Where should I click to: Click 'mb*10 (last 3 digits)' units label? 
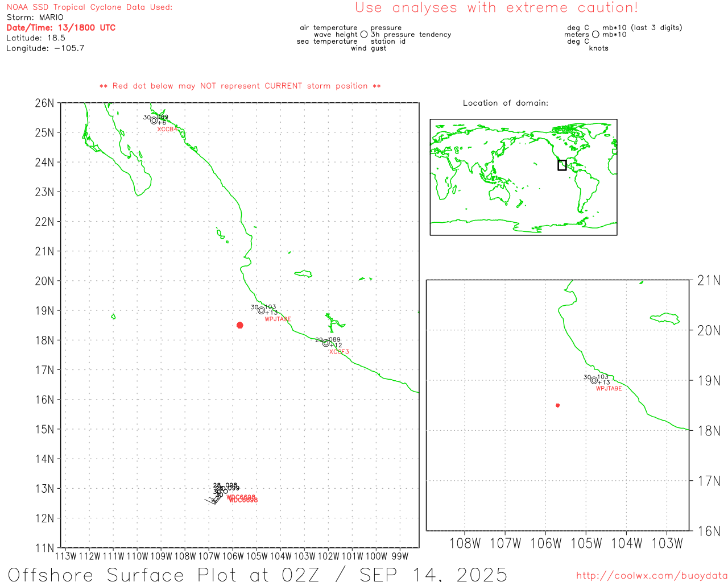pyautogui.click(x=642, y=28)
